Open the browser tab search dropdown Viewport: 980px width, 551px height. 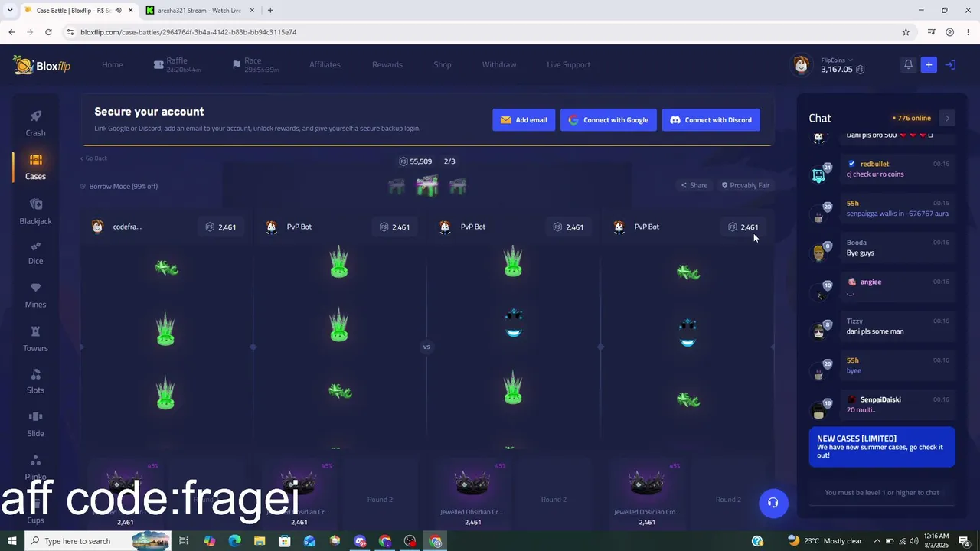pos(10,10)
